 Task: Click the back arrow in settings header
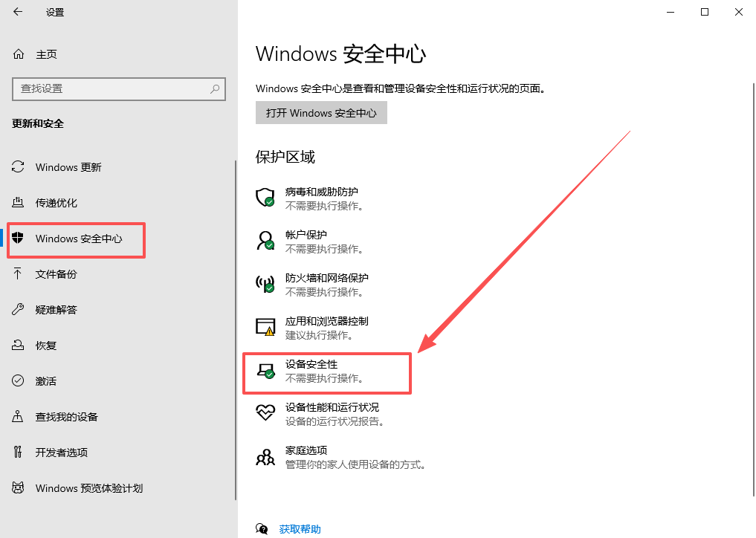coord(18,12)
